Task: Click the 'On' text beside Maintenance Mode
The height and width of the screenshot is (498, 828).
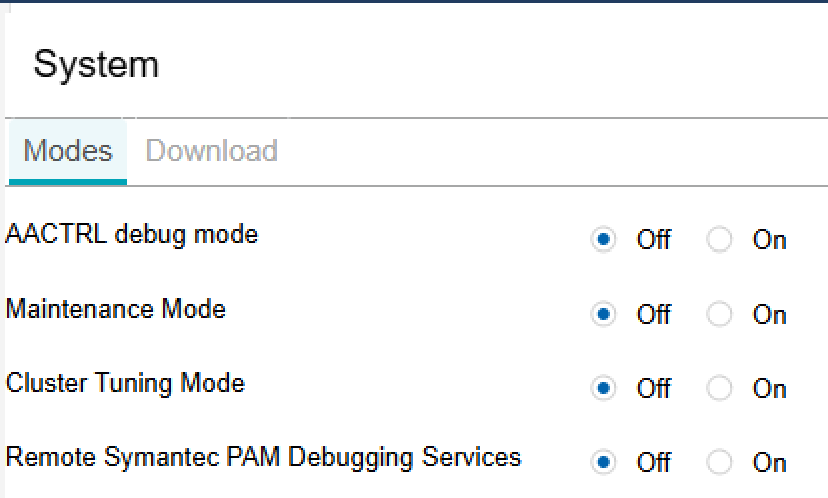Action: 769,315
